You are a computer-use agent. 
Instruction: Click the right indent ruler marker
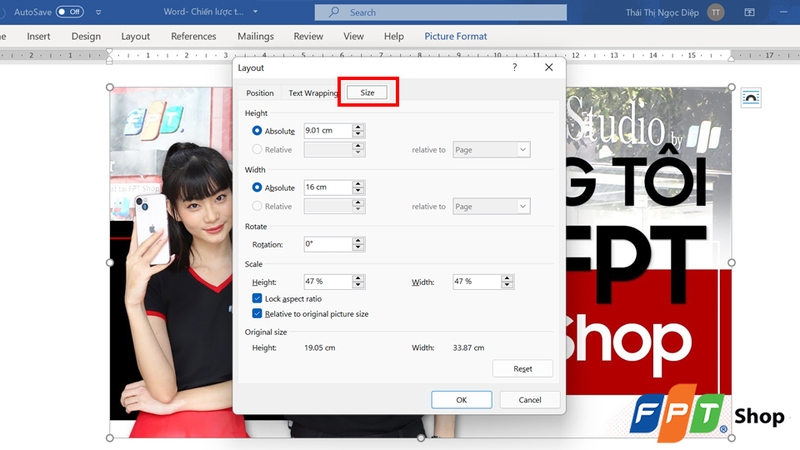[x=731, y=59]
